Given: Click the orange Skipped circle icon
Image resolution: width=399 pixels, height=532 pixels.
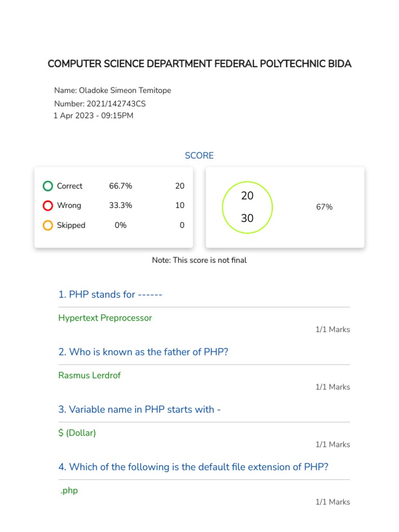Looking at the screenshot, I should 48,225.
